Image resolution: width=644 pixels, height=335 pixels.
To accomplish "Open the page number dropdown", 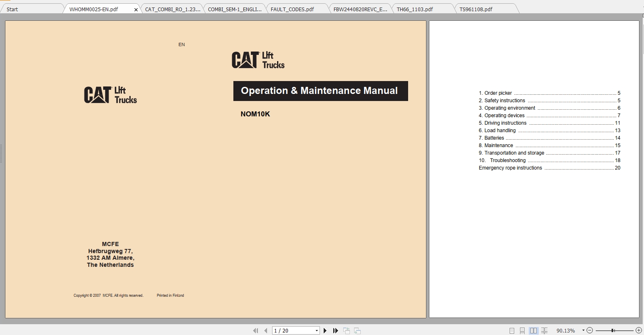I will point(317,331).
